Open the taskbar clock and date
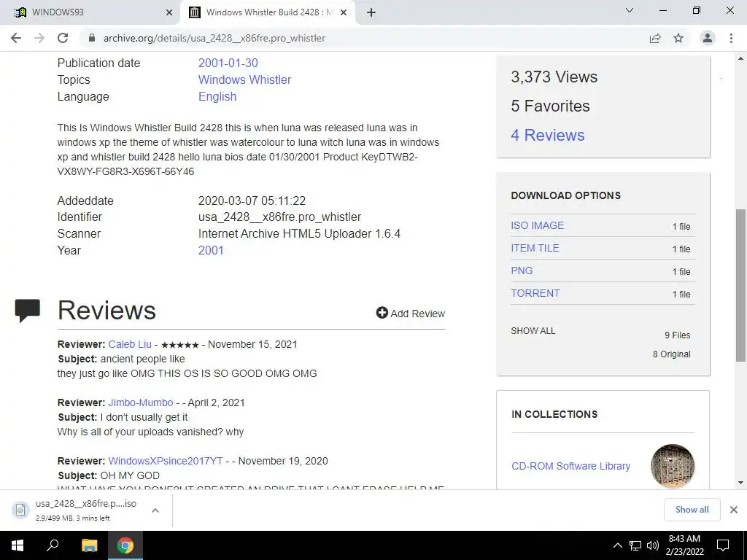The height and width of the screenshot is (560, 747). 685,545
